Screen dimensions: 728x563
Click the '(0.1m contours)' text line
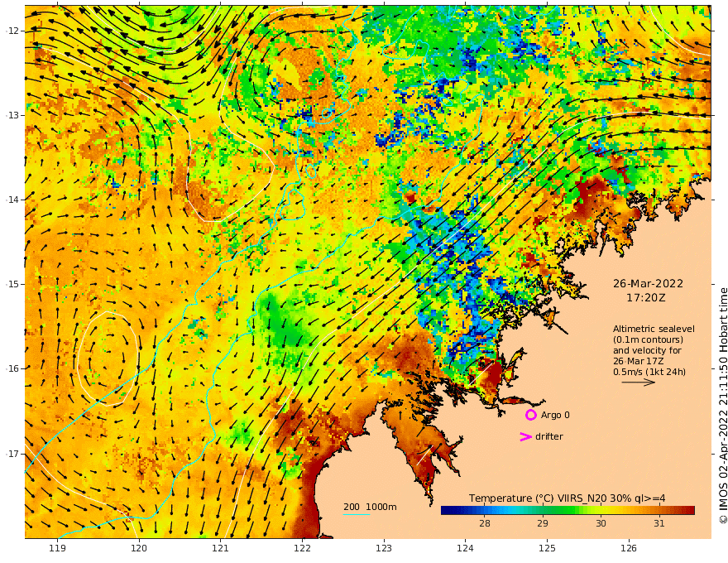(x=648, y=339)
